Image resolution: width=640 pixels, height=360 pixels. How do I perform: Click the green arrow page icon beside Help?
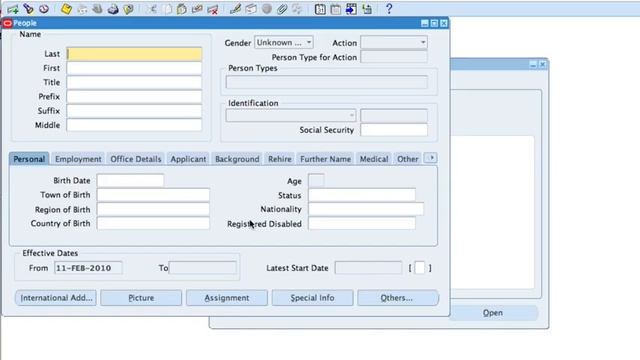pyautogui.click(x=367, y=9)
